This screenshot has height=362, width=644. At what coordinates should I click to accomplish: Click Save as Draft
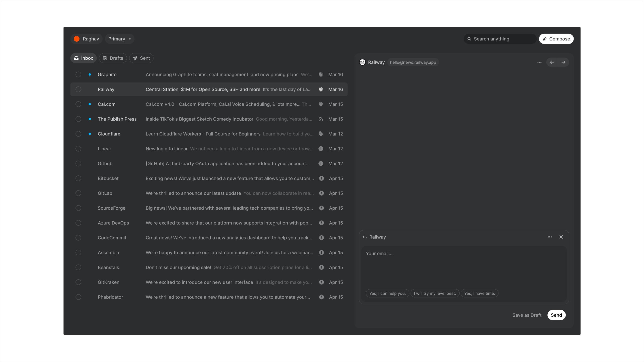(x=527, y=315)
